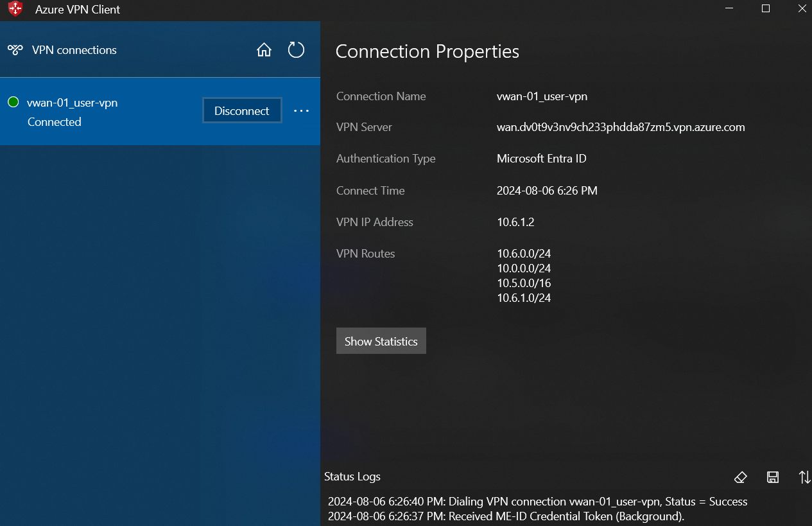Screen dimensions: 812x526
Task: Click the Authentication Type label
Action: click(x=386, y=159)
